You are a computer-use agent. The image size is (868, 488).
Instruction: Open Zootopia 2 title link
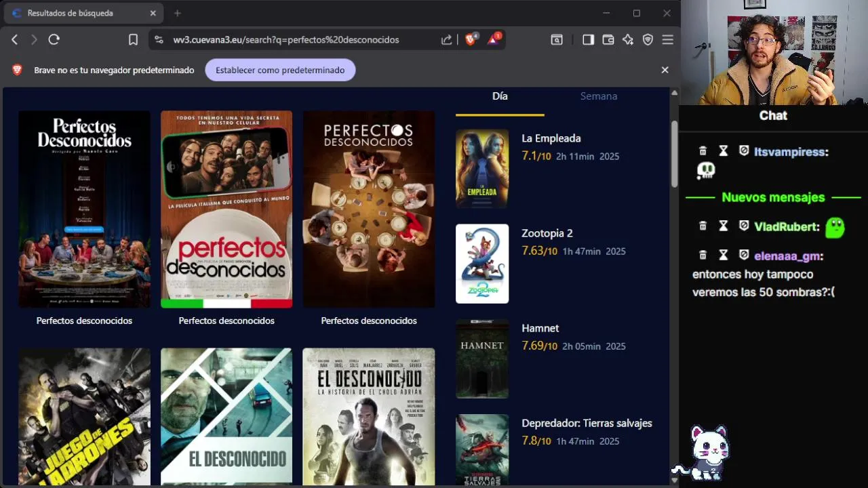[547, 233]
